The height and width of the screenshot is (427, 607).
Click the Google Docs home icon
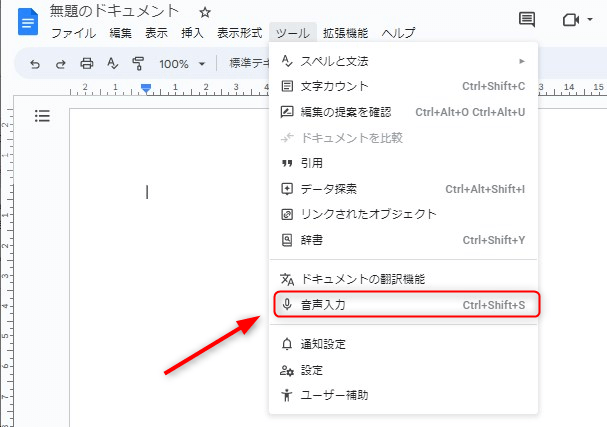28,22
